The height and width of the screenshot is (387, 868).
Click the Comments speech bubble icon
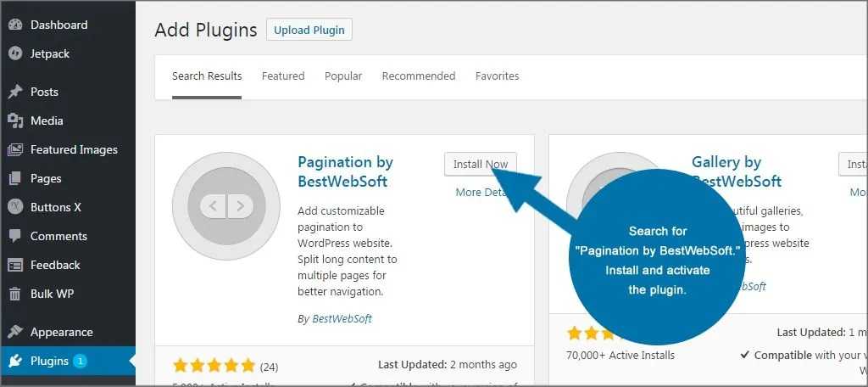click(x=14, y=236)
